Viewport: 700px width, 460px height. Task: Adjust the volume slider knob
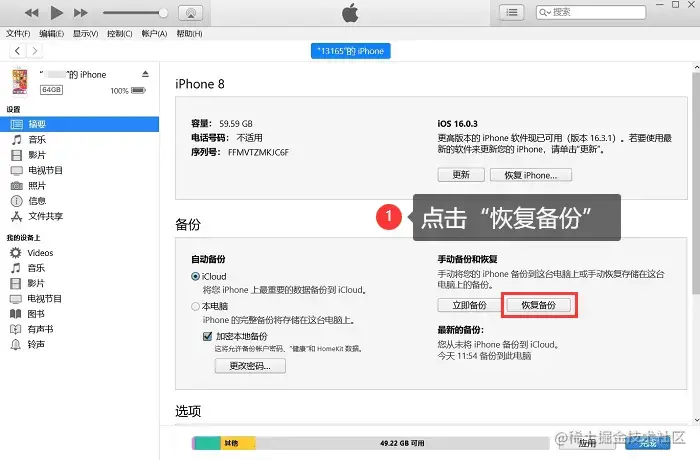[x=163, y=13]
